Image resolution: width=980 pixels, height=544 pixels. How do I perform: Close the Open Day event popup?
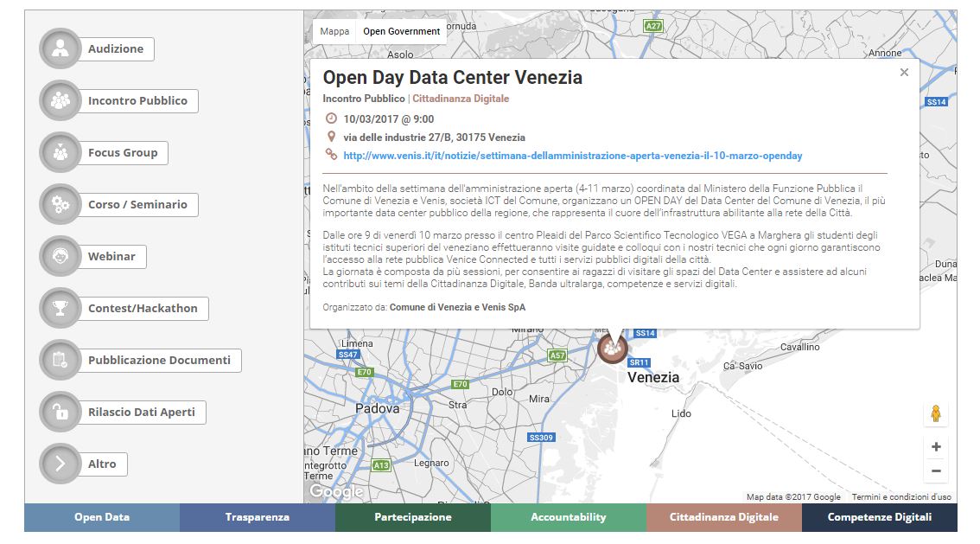[904, 73]
